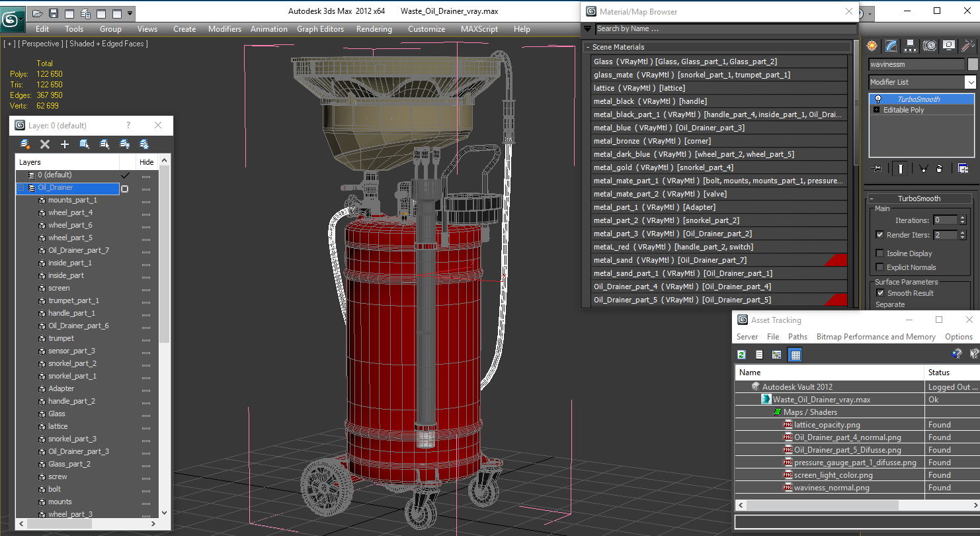The height and width of the screenshot is (536, 980).
Task: Collapse the Oil_Drainer layer tree
Action: click(x=21, y=188)
